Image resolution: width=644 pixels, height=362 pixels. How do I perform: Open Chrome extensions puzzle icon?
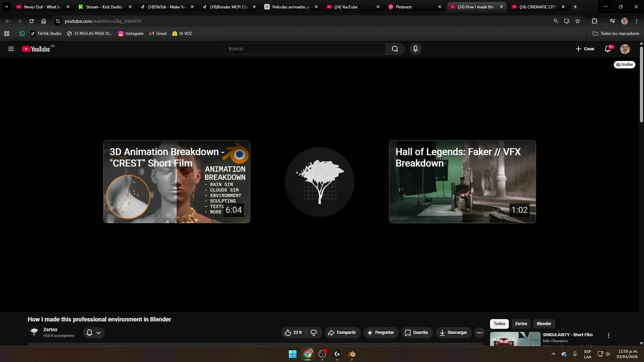(x=594, y=21)
